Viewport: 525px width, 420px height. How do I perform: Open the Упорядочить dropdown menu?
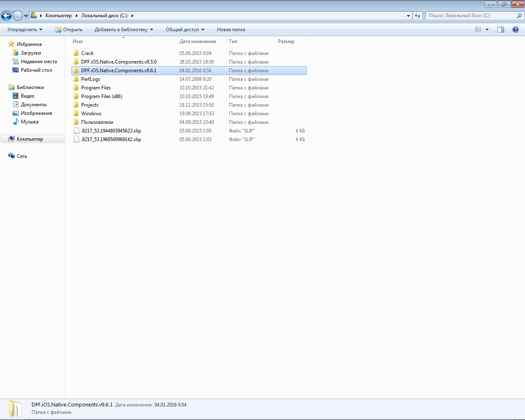tap(25, 30)
